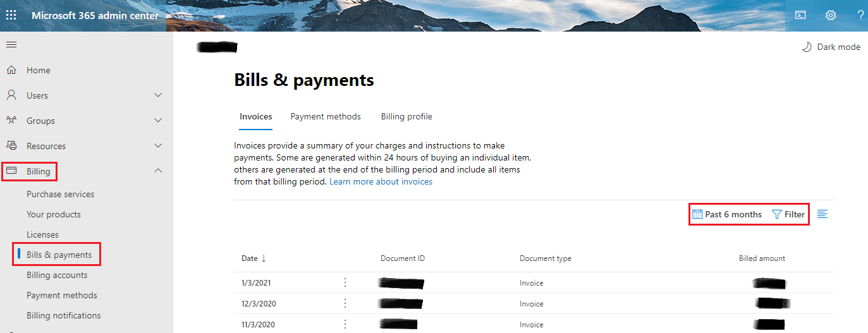
Task: Click Invoice type in the 1/3/2021 row
Action: coord(532,283)
